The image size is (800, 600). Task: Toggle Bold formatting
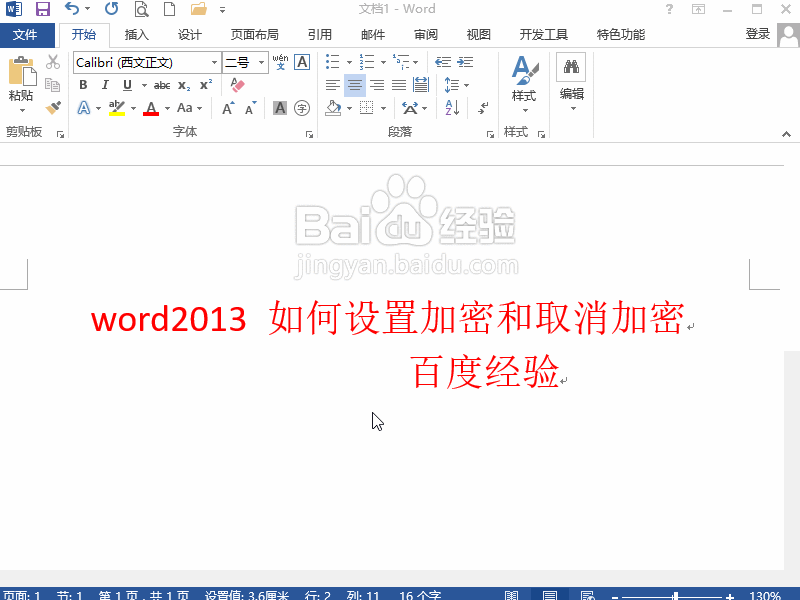(83, 85)
